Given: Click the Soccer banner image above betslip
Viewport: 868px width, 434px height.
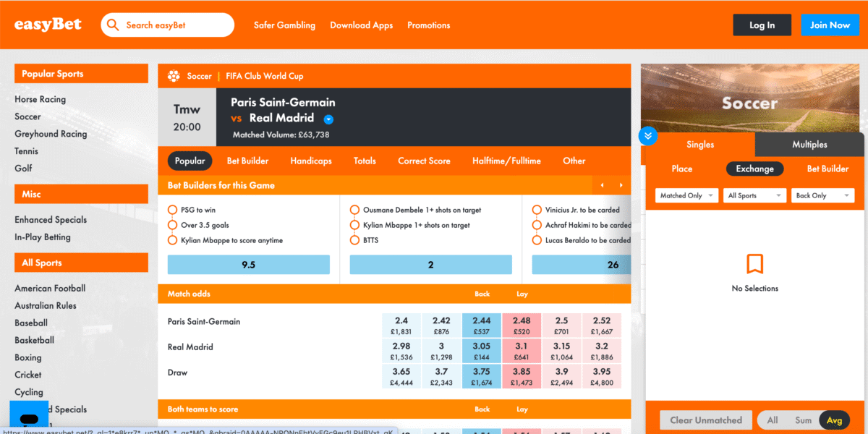Looking at the screenshot, I should 749,97.
